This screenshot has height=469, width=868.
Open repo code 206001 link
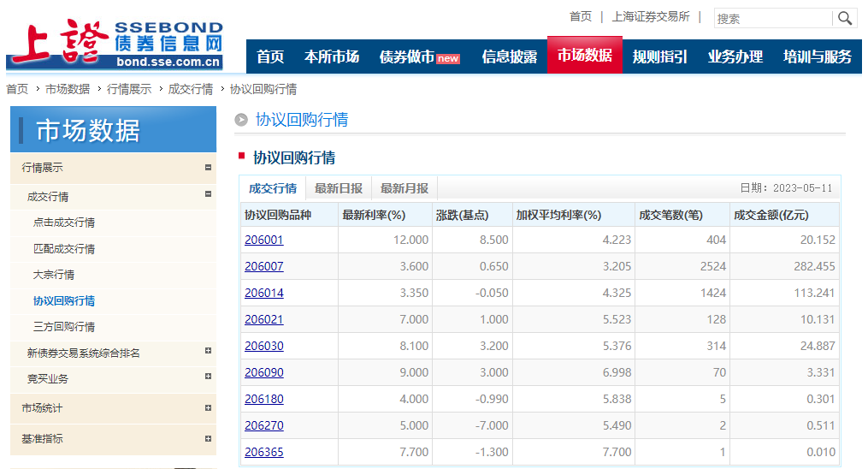click(264, 240)
